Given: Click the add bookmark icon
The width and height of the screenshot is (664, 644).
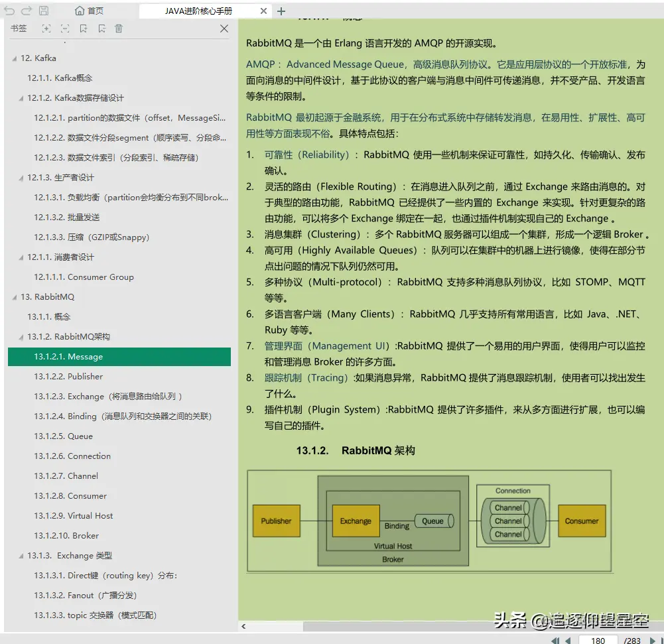Looking at the screenshot, I should point(84,29).
